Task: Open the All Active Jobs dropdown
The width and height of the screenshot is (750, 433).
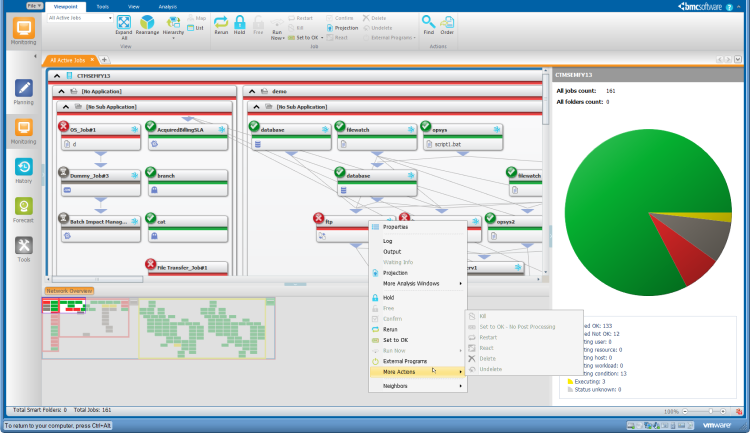Action: click(x=80, y=18)
